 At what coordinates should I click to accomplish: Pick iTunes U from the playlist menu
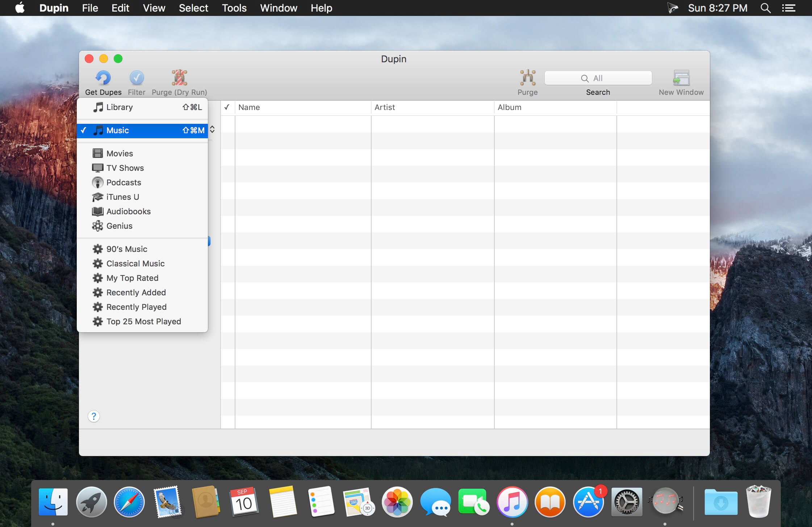pyautogui.click(x=142, y=197)
